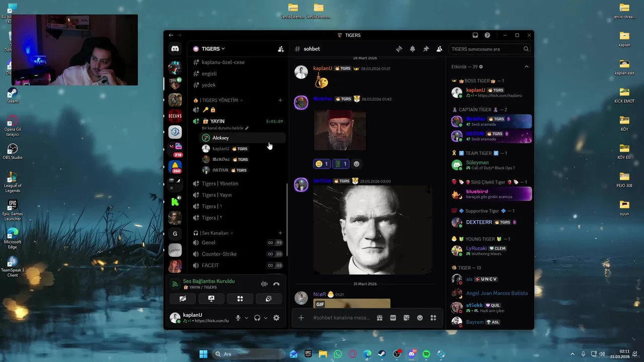Open Süleyman member entry
This screenshot has height=362, width=644.
coord(491,165)
